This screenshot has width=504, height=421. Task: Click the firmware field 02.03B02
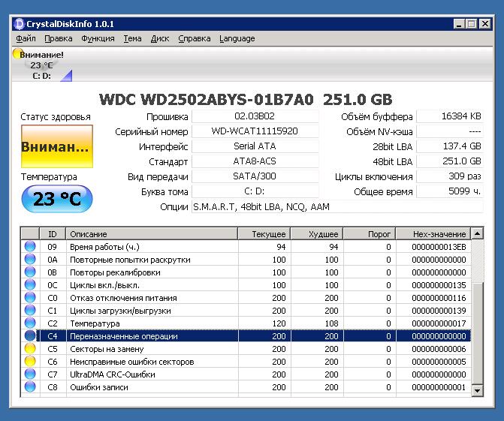255,116
